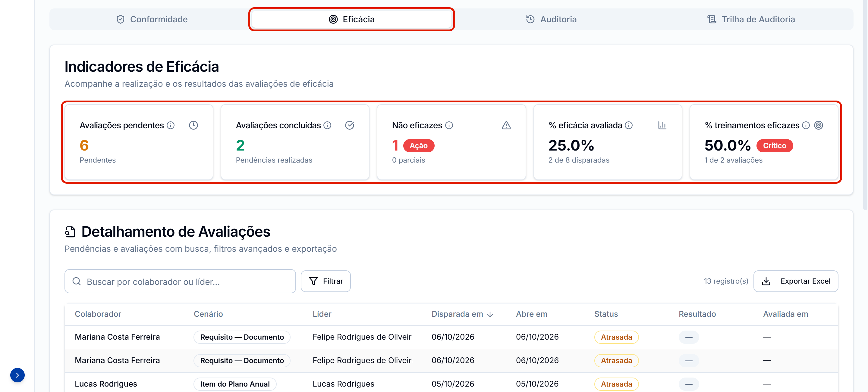Viewport: 868px width, 392px height.
Task: Click bar chart icon in % eficácia avaliada card
Action: [x=662, y=125]
